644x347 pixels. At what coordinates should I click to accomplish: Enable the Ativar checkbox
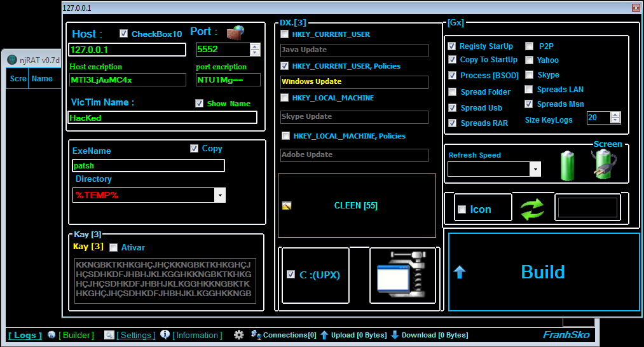click(x=113, y=248)
